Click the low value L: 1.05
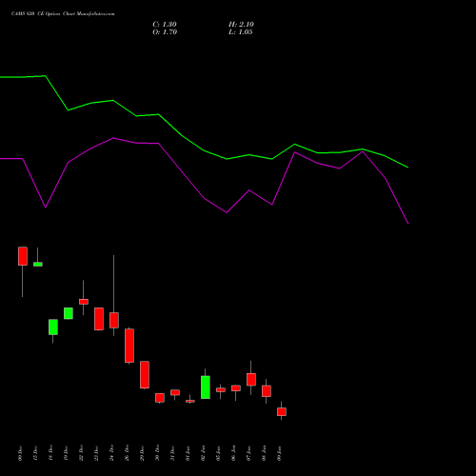The image size is (476, 476). pos(241,32)
